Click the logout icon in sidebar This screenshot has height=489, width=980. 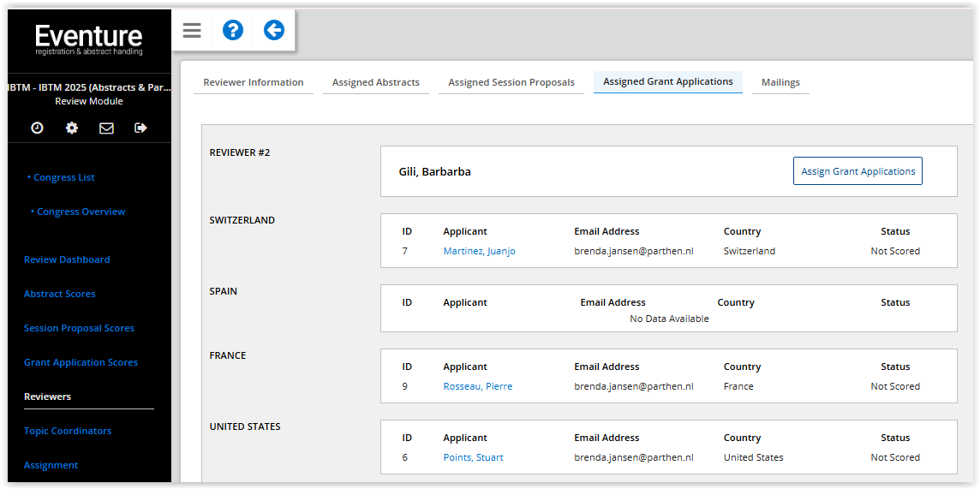140,128
